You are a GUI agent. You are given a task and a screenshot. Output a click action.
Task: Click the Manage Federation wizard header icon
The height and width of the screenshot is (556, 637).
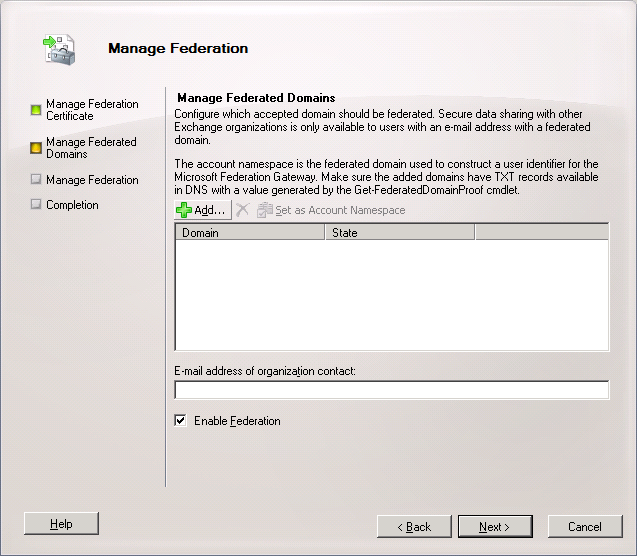click(x=59, y=49)
